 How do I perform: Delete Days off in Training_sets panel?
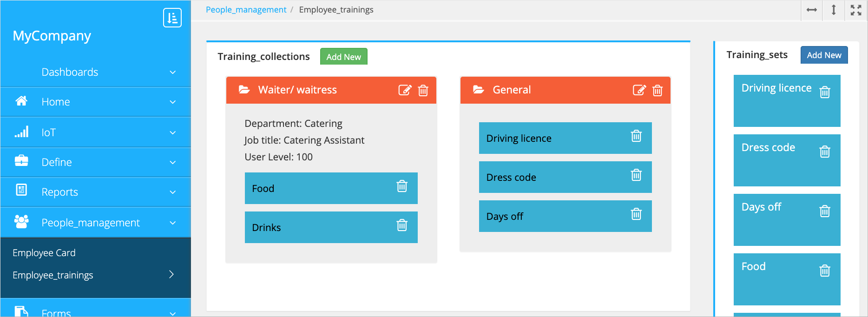click(x=825, y=211)
